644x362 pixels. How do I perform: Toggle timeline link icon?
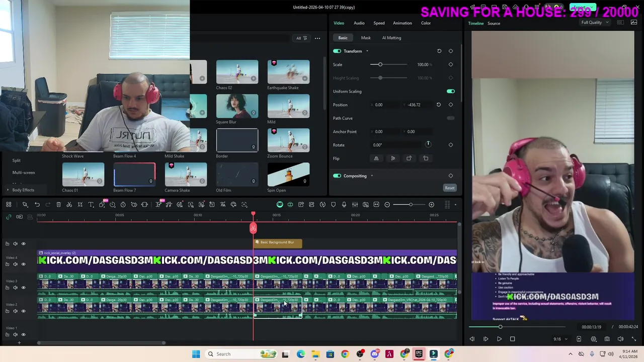pyautogui.click(x=9, y=217)
